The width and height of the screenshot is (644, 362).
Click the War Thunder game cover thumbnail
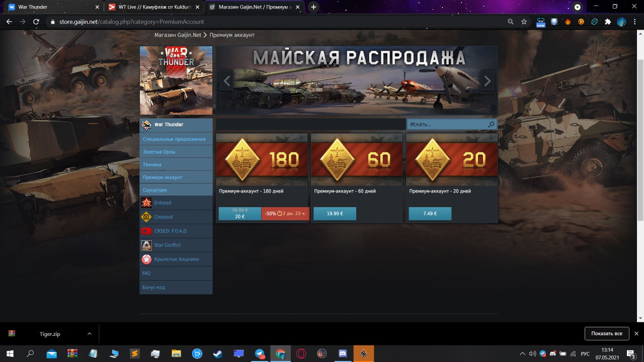click(176, 80)
